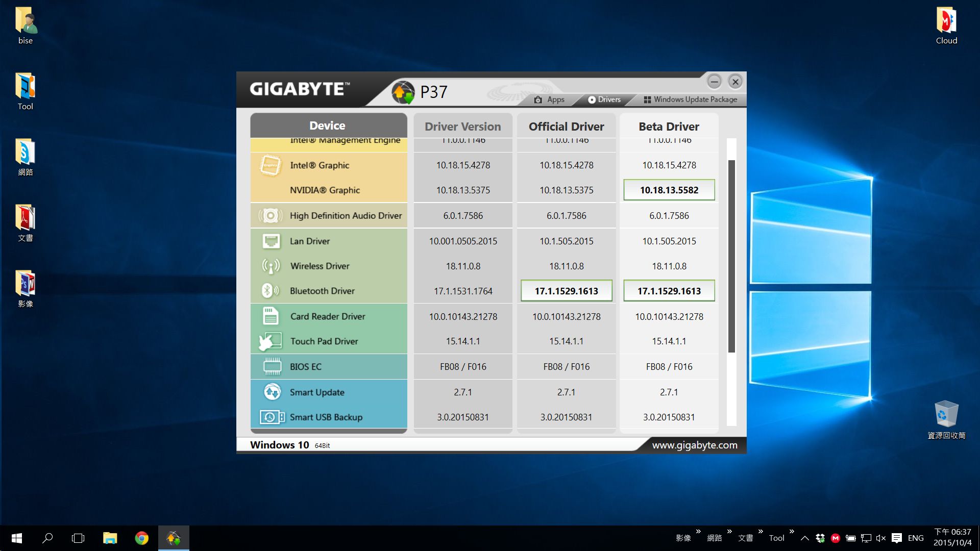Select NVIDIA beta driver 10.18.13.5582

669,190
